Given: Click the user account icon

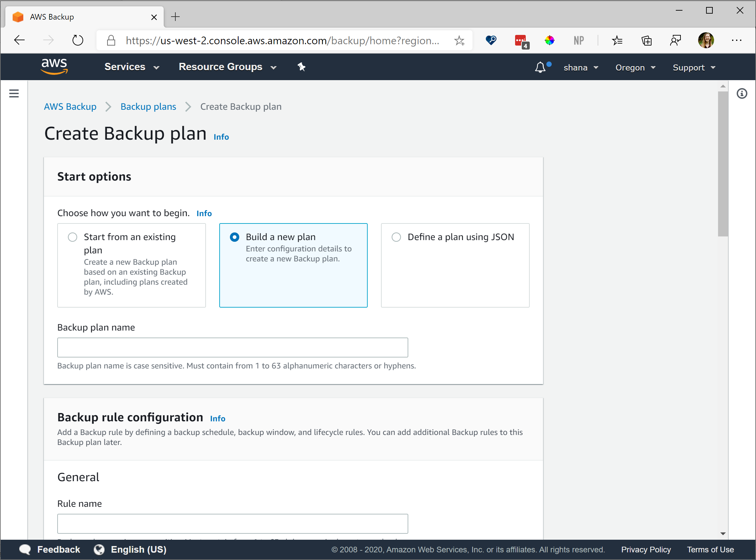Looking at the screenshot, I should pyautogui.click(x=705, y=40).
